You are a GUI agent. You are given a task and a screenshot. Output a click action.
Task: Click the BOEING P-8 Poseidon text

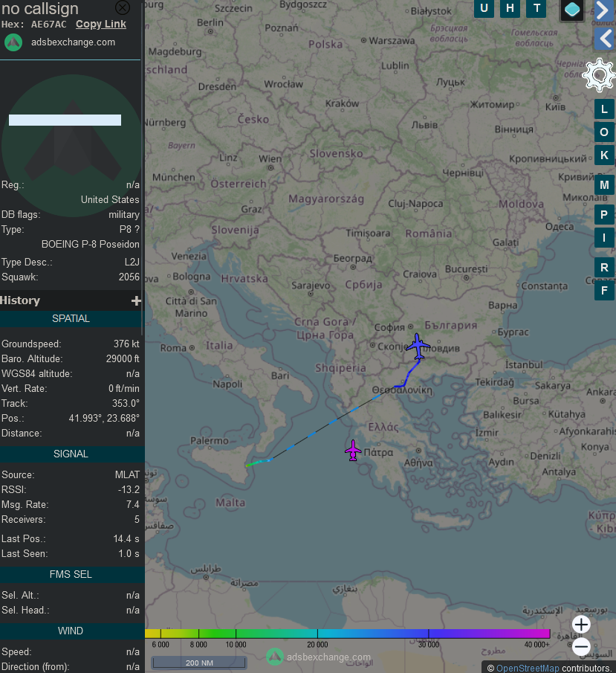click(91, 244)
